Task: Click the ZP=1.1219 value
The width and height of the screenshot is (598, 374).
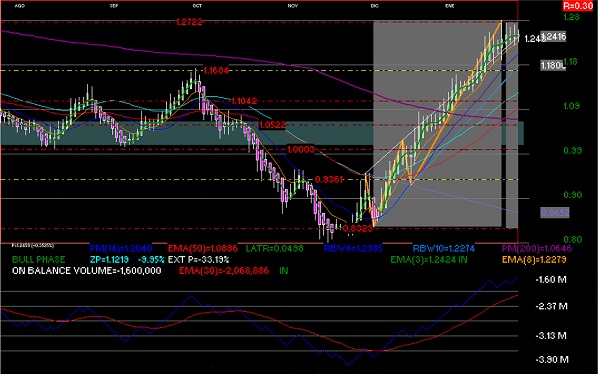Action: pos(109,260)
